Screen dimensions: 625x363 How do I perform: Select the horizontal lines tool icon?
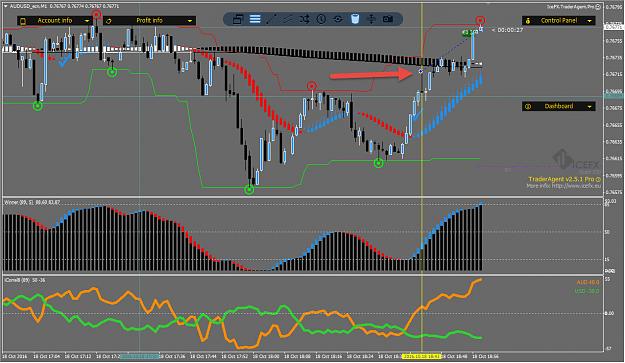tap(255, 19)
